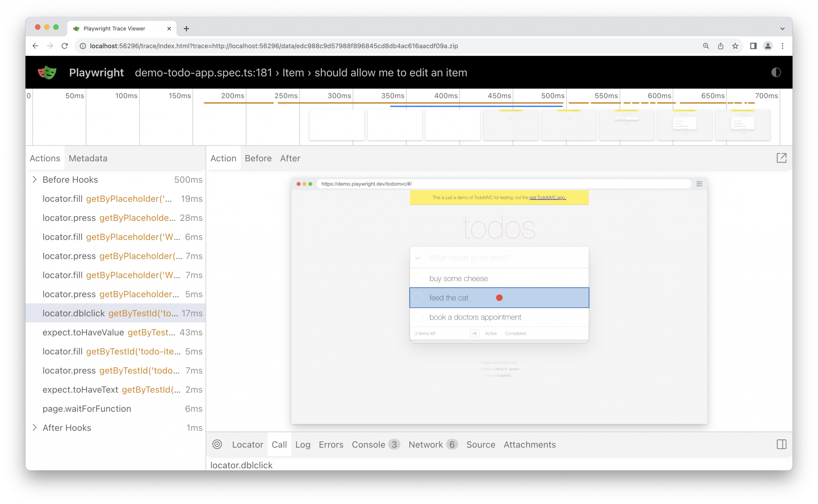Select the 'Completed' filter in the todo app
The height and width of the screenshot is (504, 818).
pos(516,333)
